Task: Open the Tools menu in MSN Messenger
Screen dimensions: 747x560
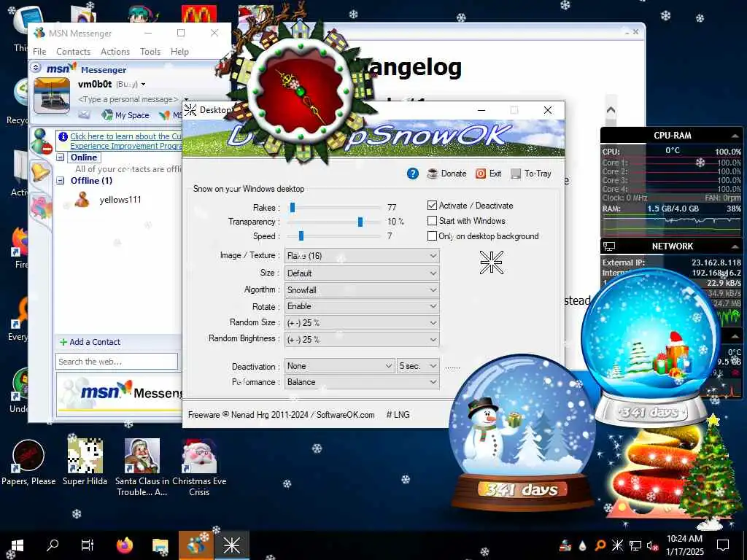Action: 150,52
